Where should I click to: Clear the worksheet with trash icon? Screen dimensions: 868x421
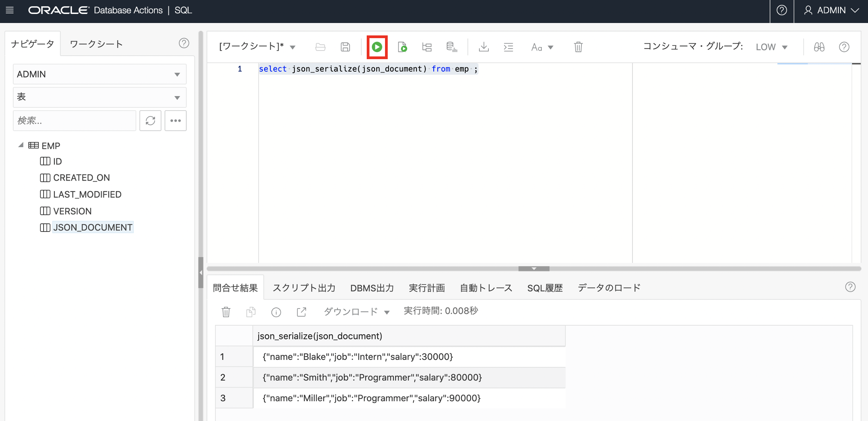[578, 47]
